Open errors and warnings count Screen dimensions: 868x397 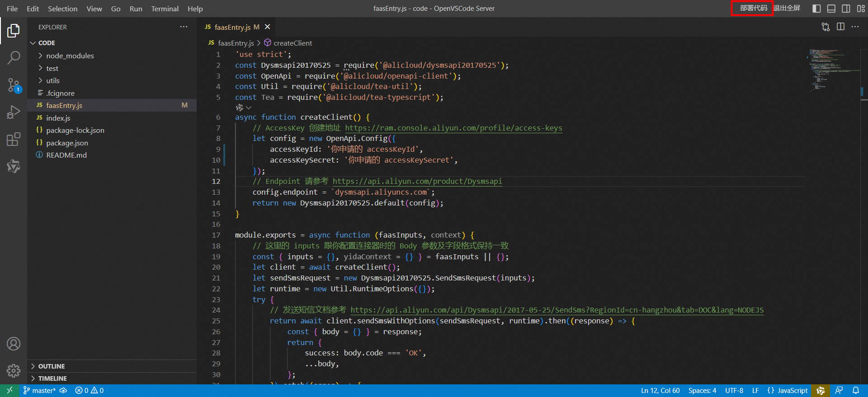90,391
